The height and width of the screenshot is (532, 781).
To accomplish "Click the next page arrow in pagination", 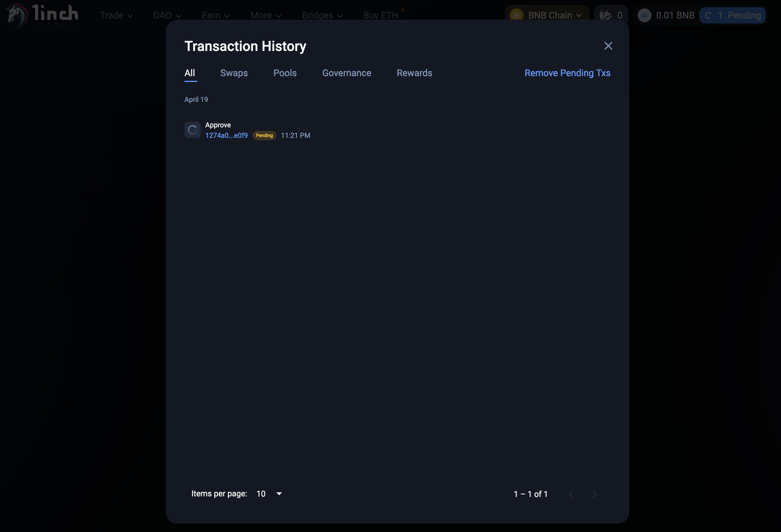I will 594,494.
